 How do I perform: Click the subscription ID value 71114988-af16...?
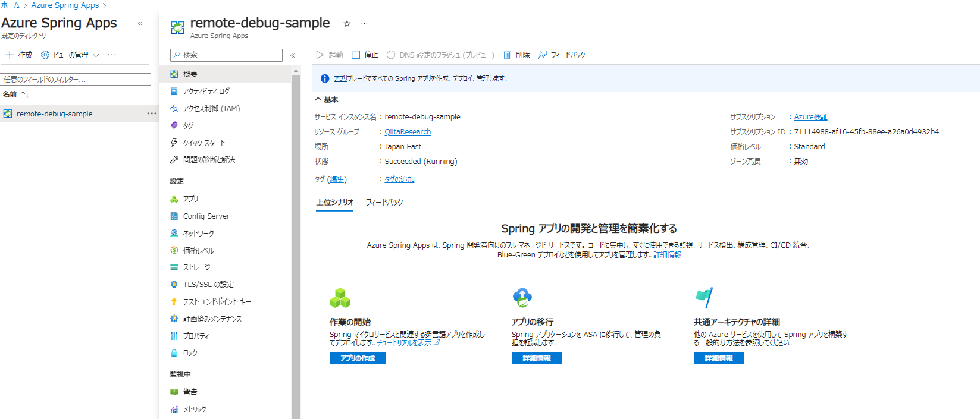866,132
